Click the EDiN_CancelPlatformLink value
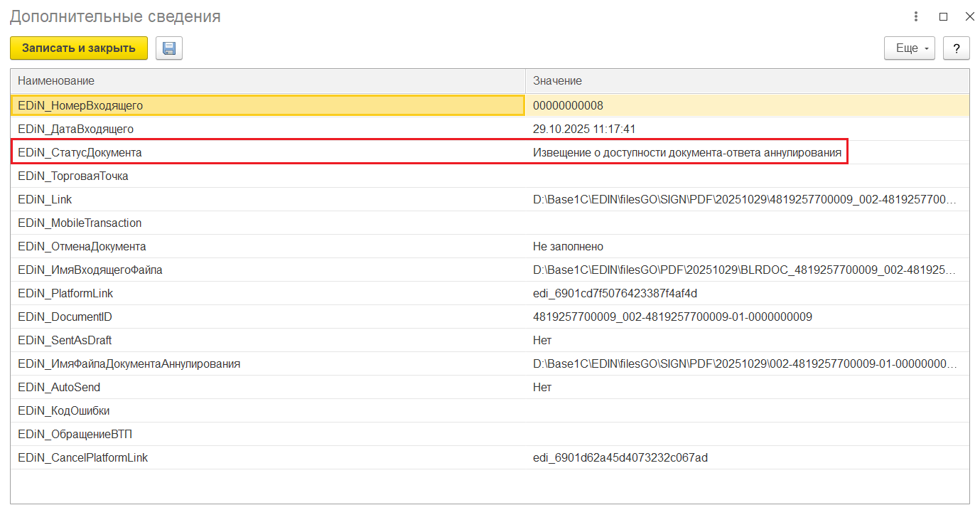 pos(620,458)
